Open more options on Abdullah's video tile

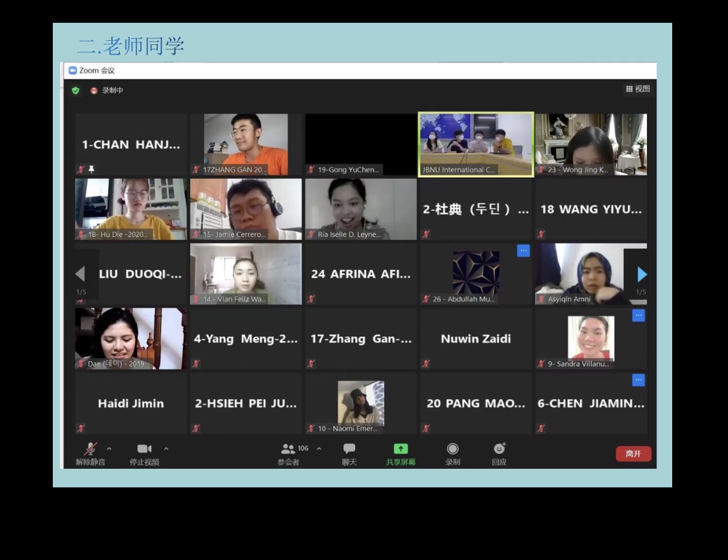click(x=523, y=251)
